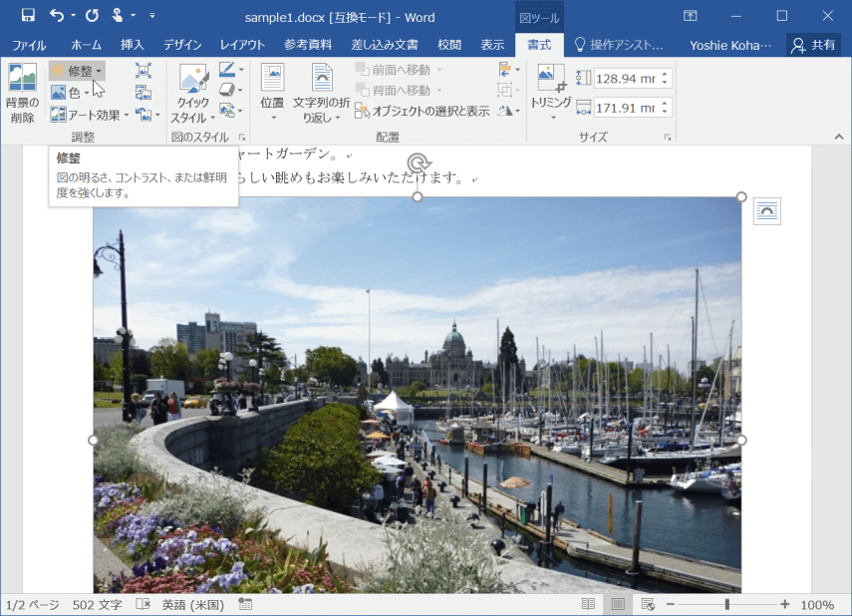The height and width of the screenshot is (616, 852).
Task: Select the harbor photo image
Action: click(x=418, y=395)
